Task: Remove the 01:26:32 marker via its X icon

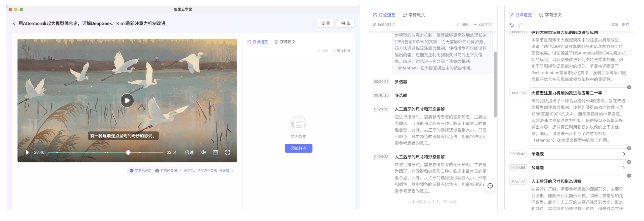Action: click(629, 176)
